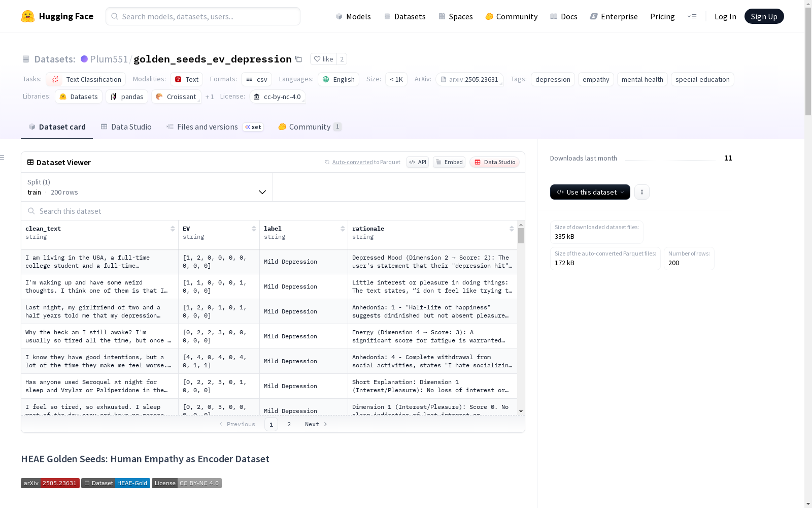Like this dataset
Image resolution: width=812 pixels, height=508 pixels.
tap(323, 59)
